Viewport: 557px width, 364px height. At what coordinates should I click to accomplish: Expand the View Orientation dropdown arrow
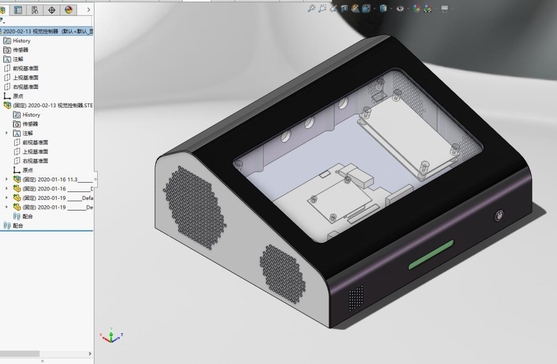[x=374, y=9]
